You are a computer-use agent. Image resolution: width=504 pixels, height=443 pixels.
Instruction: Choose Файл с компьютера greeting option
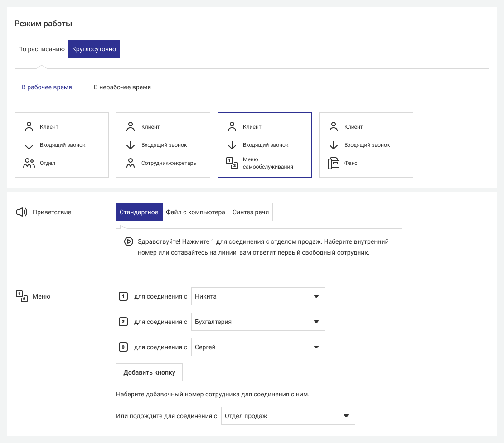[195, 212]
